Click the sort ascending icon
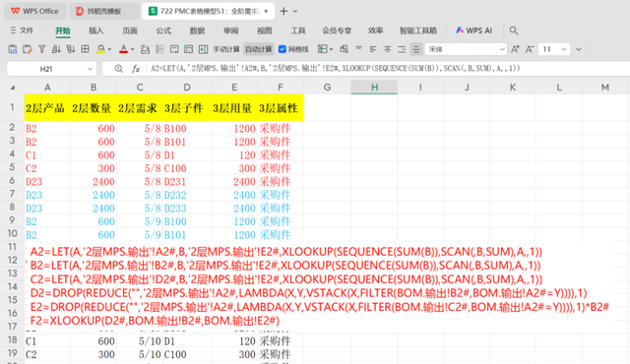630x364 pixels. pos(56,49)
